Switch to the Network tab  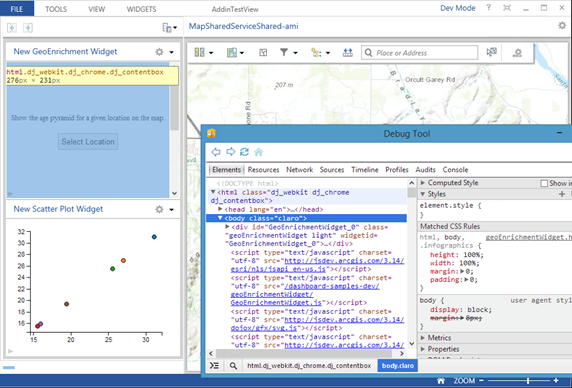point(299,170)
